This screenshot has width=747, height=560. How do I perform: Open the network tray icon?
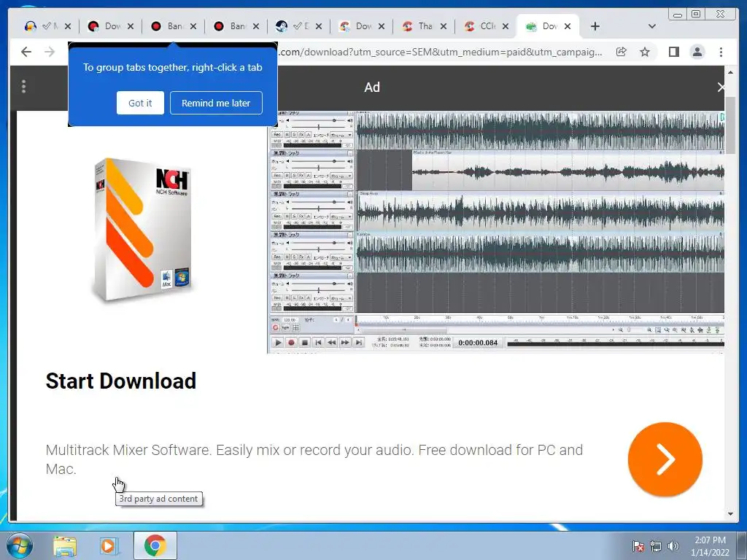[656, 546]
